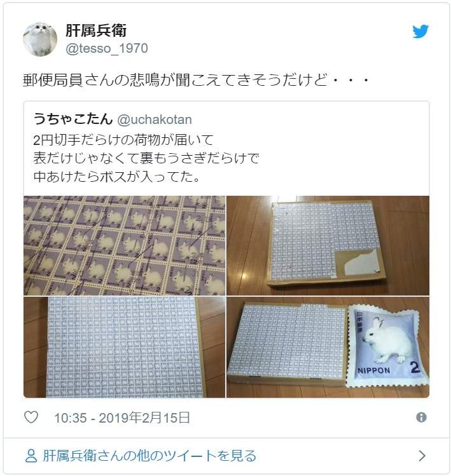
Task: Open the photo of package with torn label
Action: pyautogui.click(x=328, y=245)
